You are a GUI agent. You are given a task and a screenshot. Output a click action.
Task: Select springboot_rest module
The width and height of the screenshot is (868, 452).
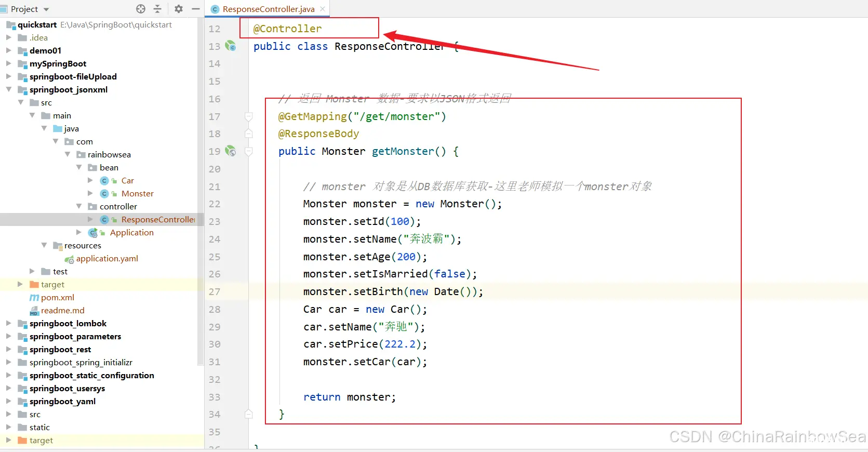click(60, 349)
